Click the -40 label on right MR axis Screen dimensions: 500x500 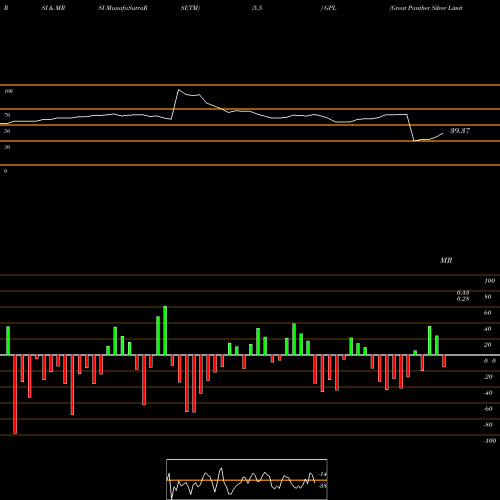488,393
